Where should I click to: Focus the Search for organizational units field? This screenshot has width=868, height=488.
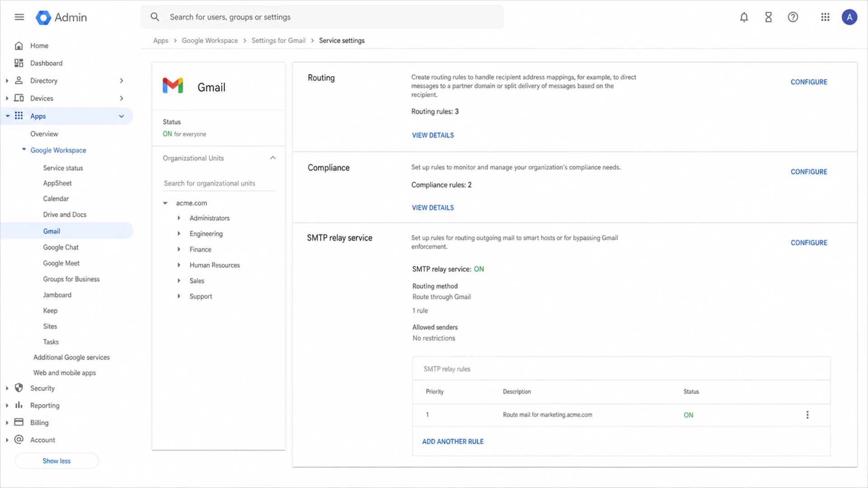(x=219, y=183)
